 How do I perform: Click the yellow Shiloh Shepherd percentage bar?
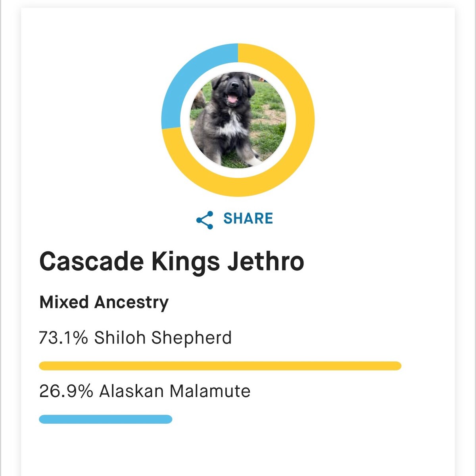[220, 366]
